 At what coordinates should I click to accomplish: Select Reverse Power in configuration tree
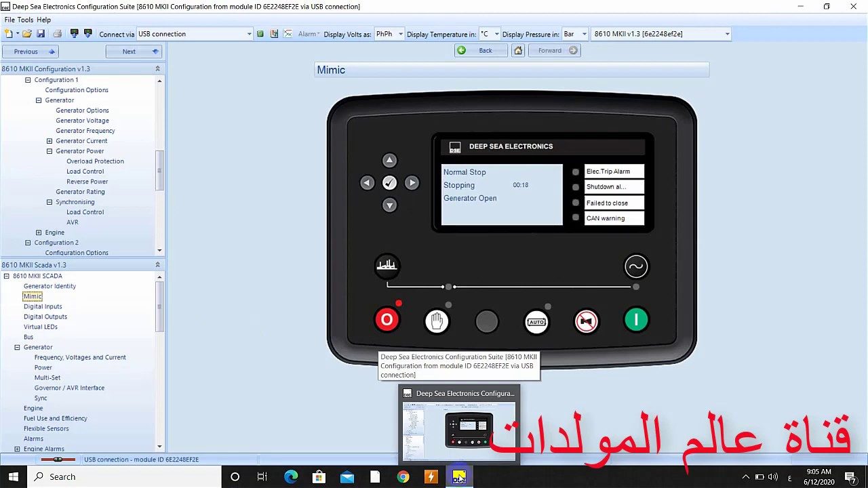pyautogui.click(x=87, y=182)
